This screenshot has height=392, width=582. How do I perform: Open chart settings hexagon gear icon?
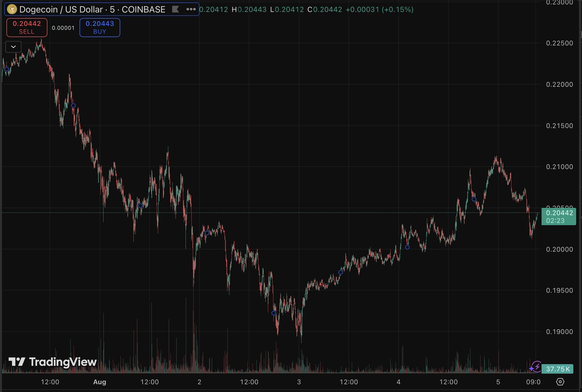click(560, 382)
